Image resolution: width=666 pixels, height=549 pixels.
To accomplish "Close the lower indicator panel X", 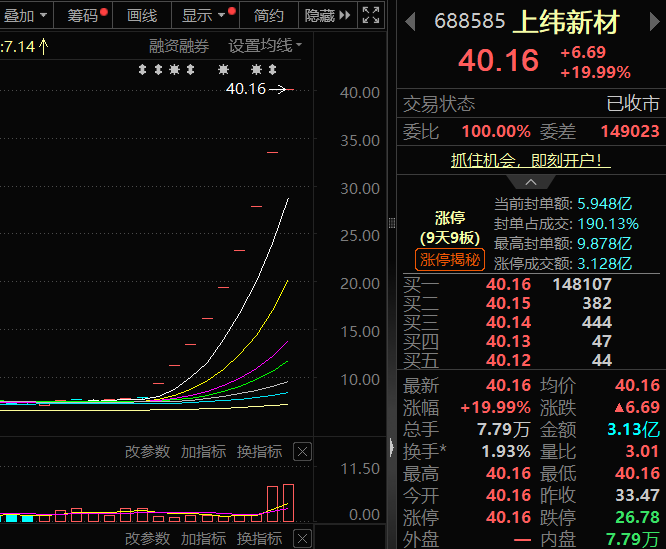I will 302,539.
